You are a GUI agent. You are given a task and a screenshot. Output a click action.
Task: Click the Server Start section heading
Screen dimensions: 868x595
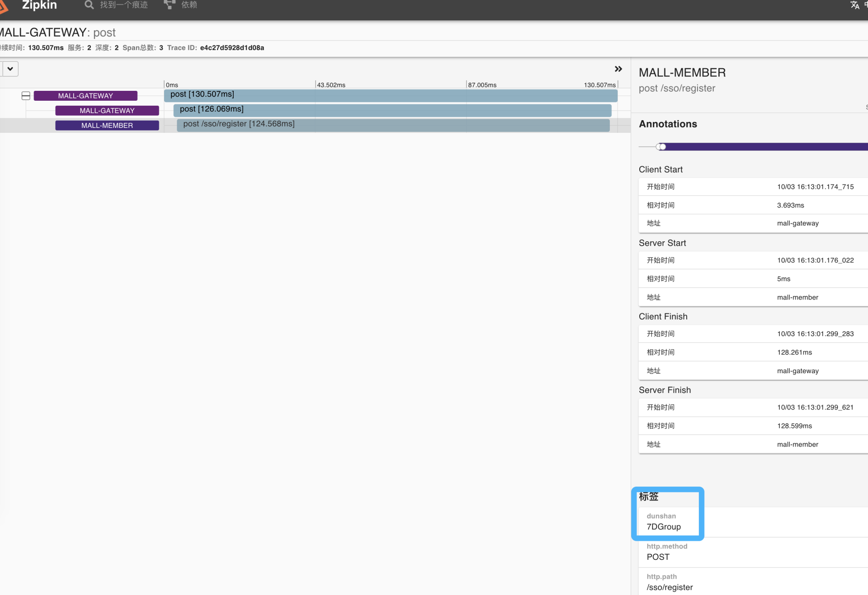coord(662,243)
